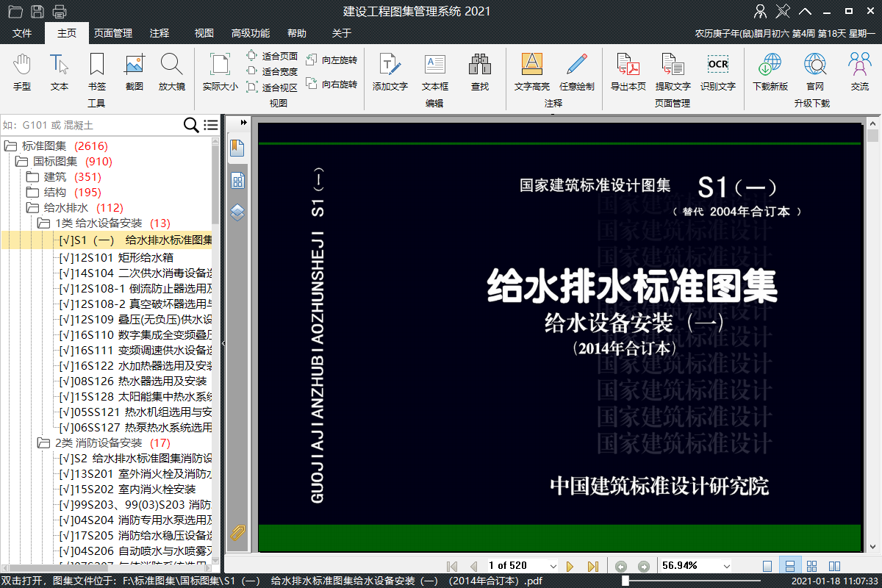Open the page thumbnails side panel icon
Viewport: 882px width, 588px height.
click(237, 181)
